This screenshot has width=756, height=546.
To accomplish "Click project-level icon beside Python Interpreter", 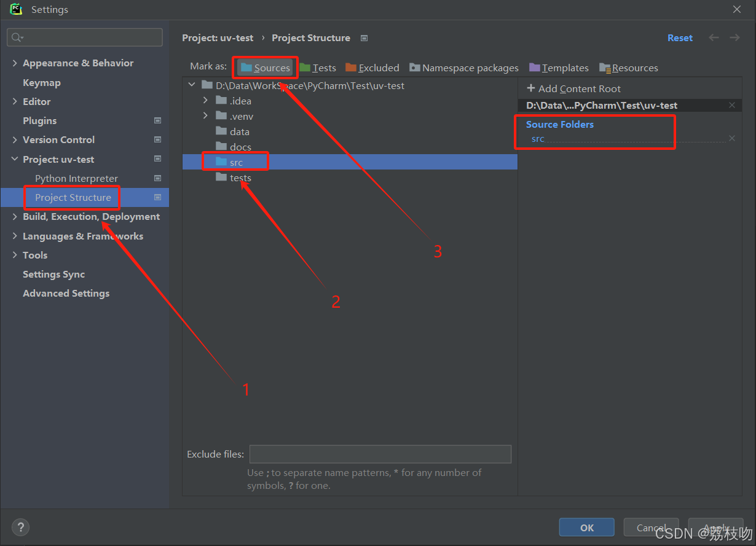I will [x=157, y=178].
